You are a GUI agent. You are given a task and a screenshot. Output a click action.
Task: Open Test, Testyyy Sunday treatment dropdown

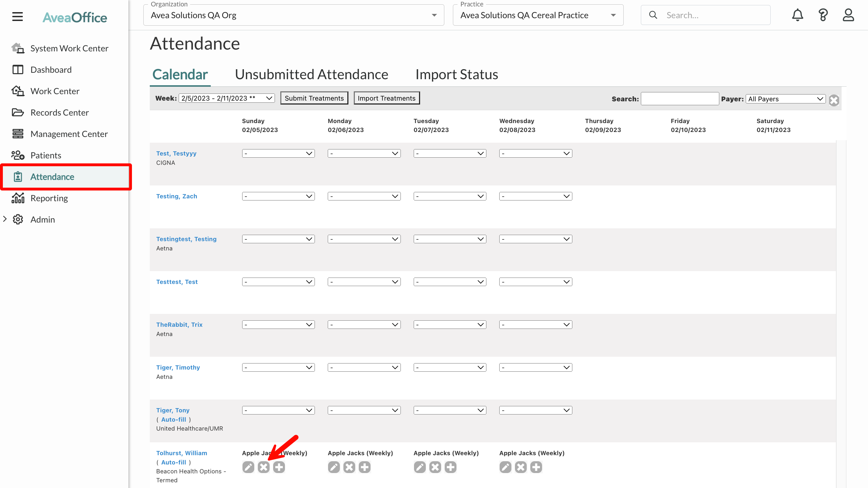click(x=279, y=153)
